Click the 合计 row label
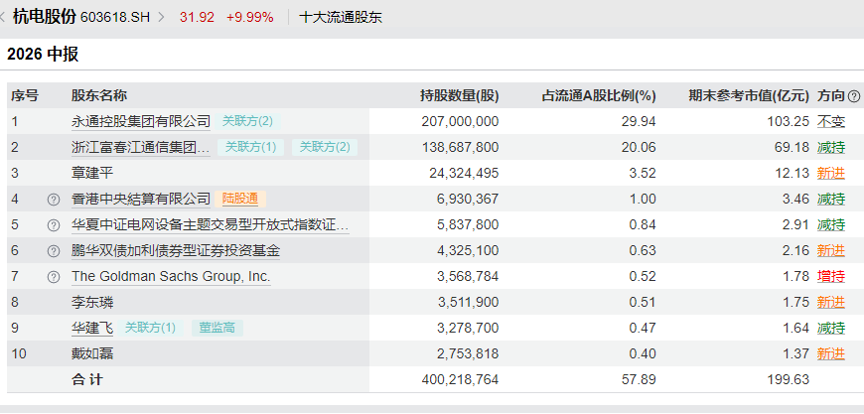 pos(87,380)
